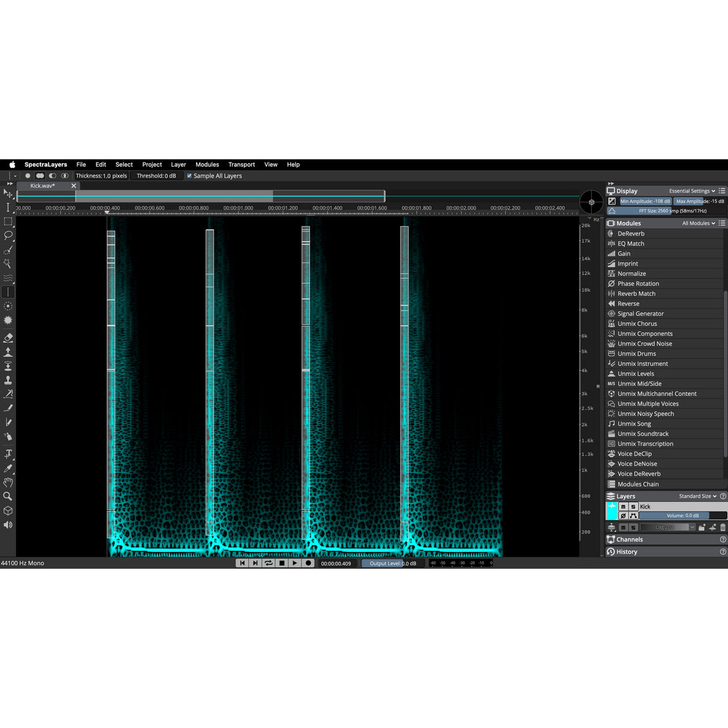Open the Modules Chain entry

[x=638, y=484]
